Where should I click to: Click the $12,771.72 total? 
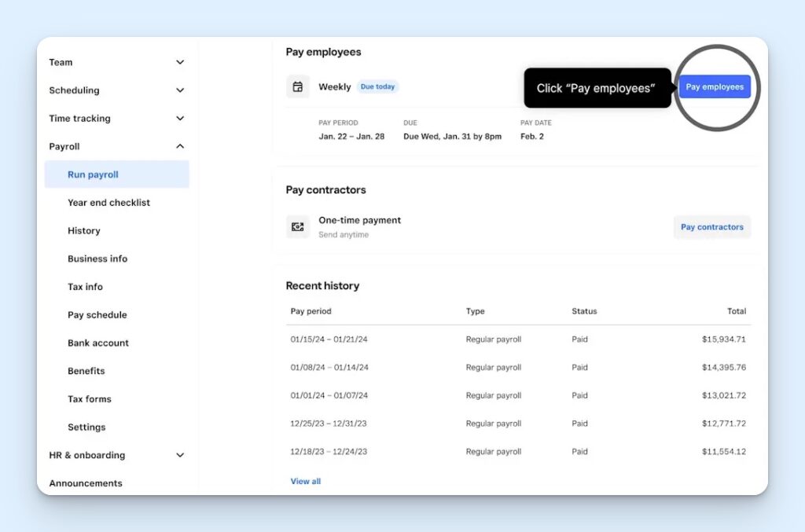coord(723,424)
